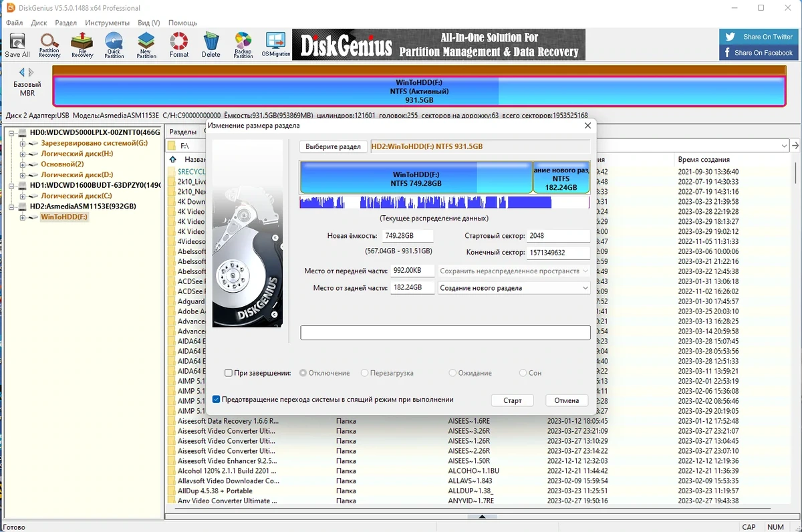The width and height of the screenshot is (802, 532).
Task: Open the path bar dropdown arrow
Action: (784, 146)
